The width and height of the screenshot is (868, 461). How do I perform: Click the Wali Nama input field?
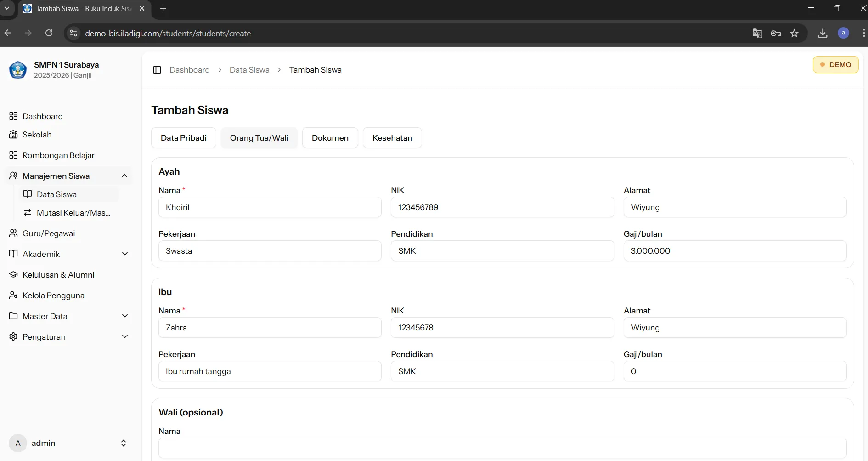pyautogui.click(x=502, y=448)
